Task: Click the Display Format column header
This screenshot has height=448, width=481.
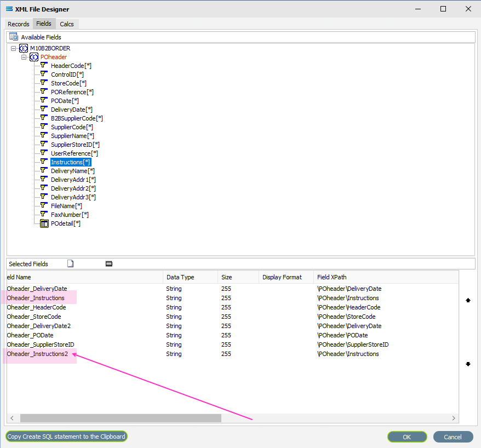Action: click(286, 277)
